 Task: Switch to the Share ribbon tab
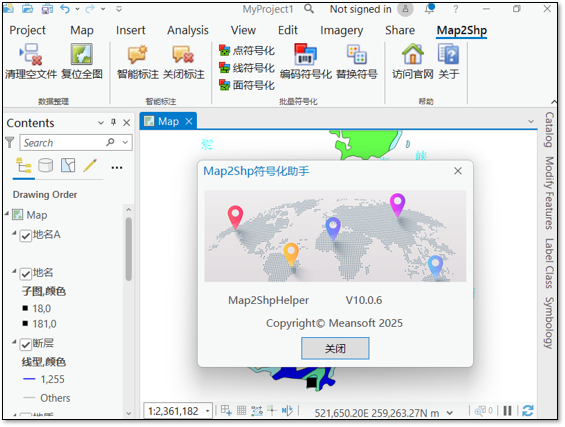(400, 30)
